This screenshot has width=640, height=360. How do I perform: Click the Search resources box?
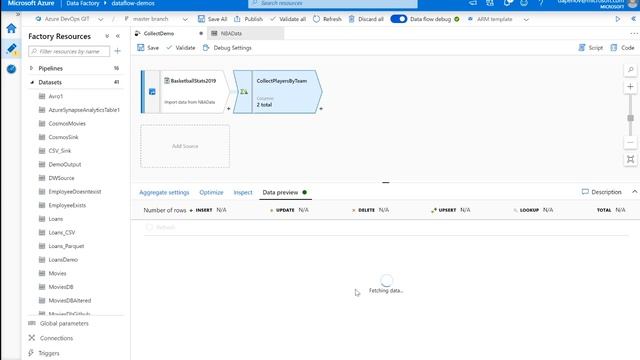333,4
